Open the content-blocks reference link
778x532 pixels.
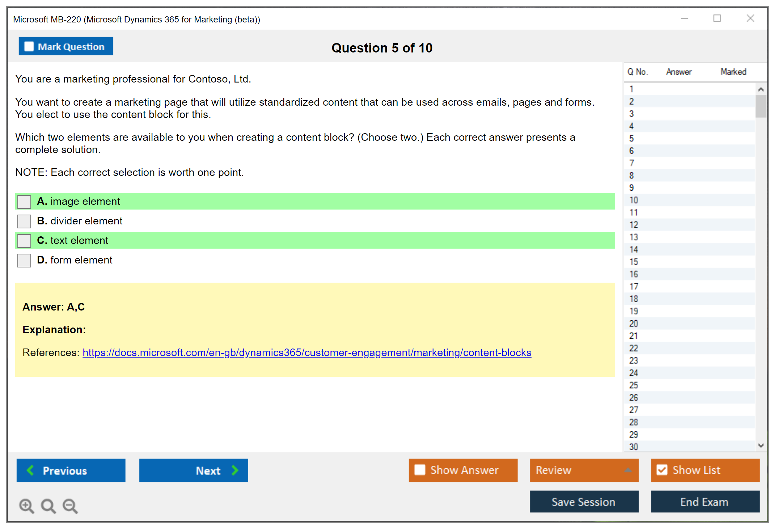[x=306, y=352]
